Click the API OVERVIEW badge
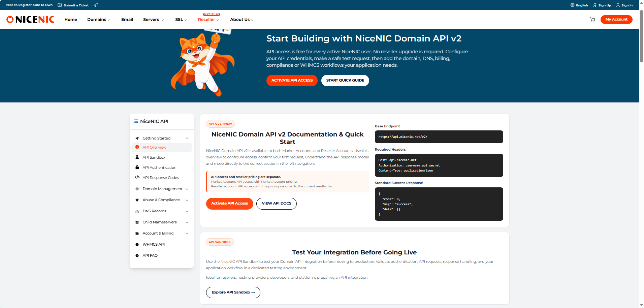This screenshot has width=644, height=308. click(220, 124)
